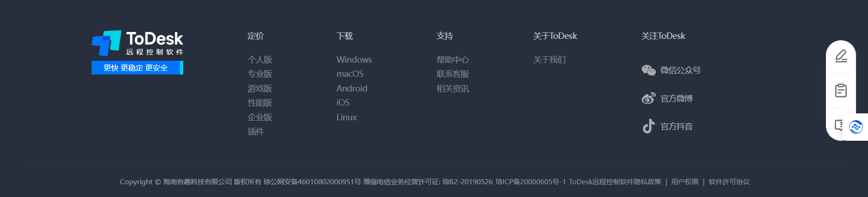
Task: Open the 专业版 pricing link
Action: 260,74
